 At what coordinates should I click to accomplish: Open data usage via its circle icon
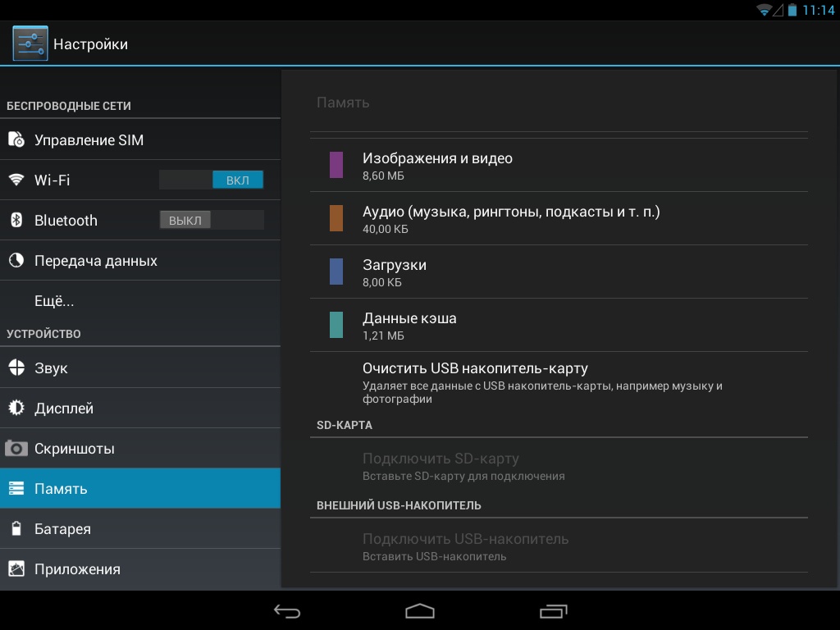click(16, 261)
